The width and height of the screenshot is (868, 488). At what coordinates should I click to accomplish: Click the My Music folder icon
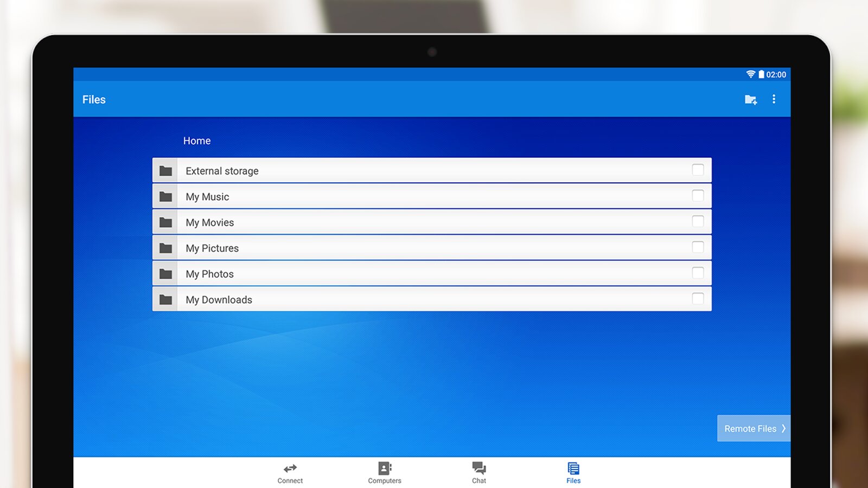[x=165, y=197]
